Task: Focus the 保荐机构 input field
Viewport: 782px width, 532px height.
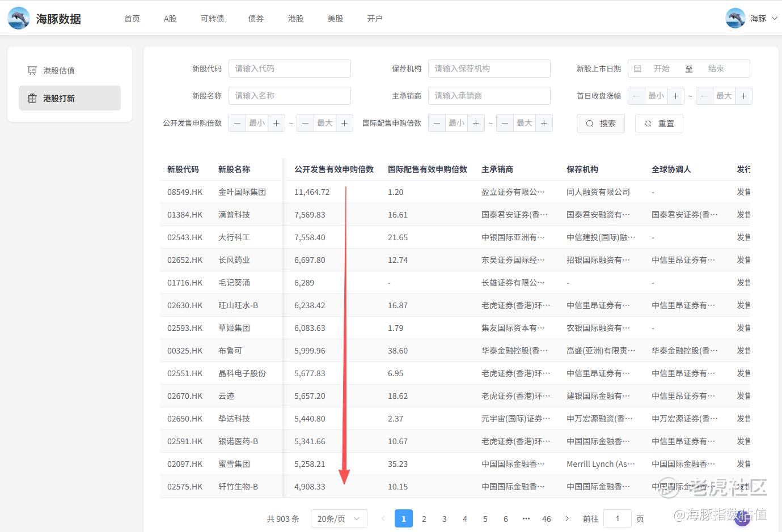Action: click(489, 69)
